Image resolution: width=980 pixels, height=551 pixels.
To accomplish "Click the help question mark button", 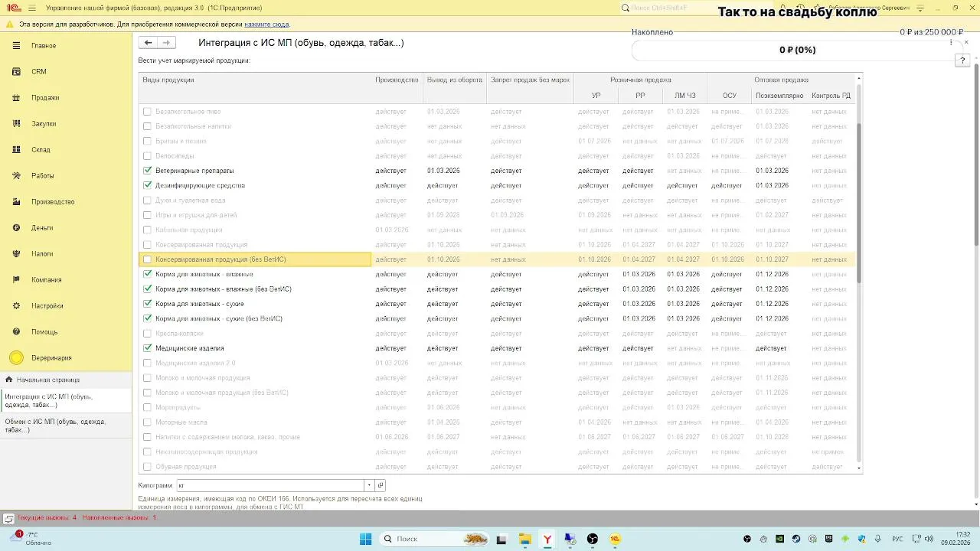I will click(x=962, y=60).
